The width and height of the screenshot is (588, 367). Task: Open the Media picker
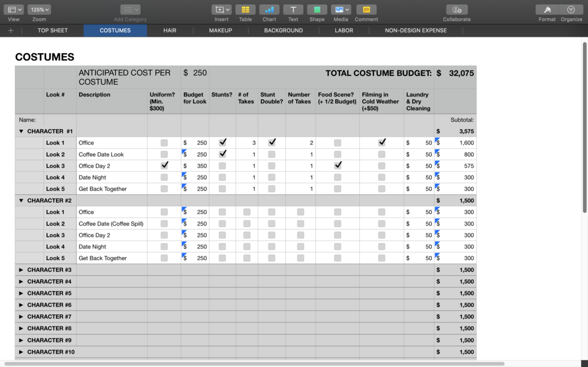(x=341, y=9)
